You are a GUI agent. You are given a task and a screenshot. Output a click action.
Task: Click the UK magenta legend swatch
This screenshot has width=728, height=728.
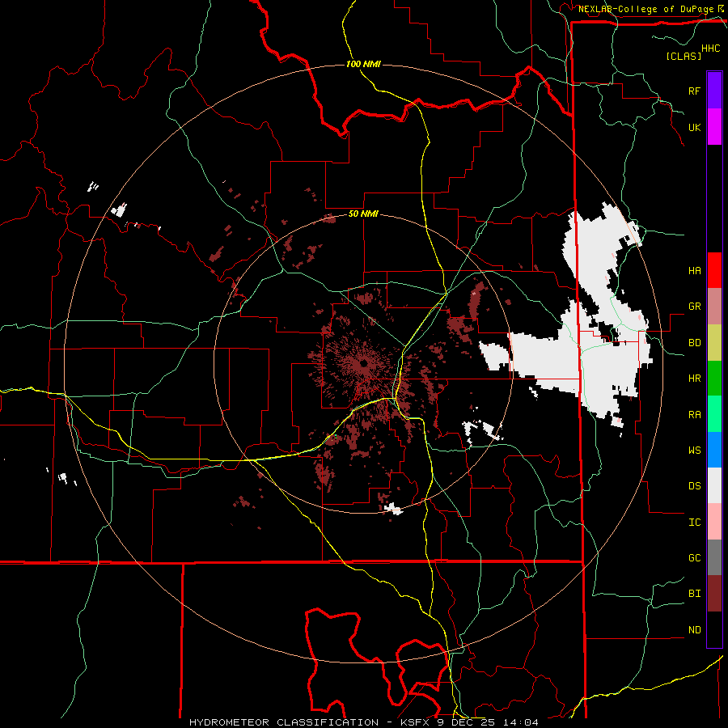pyautogui.click(x=714, y=127)
